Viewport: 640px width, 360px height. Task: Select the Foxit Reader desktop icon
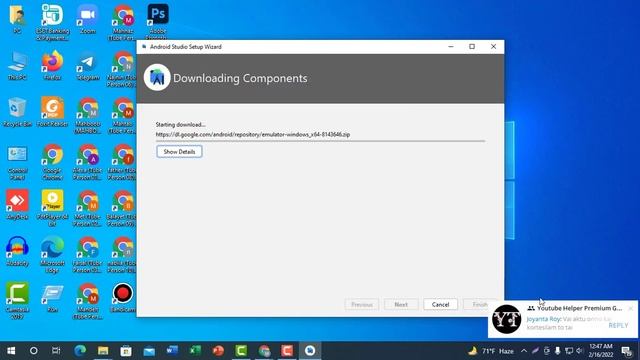52,112
